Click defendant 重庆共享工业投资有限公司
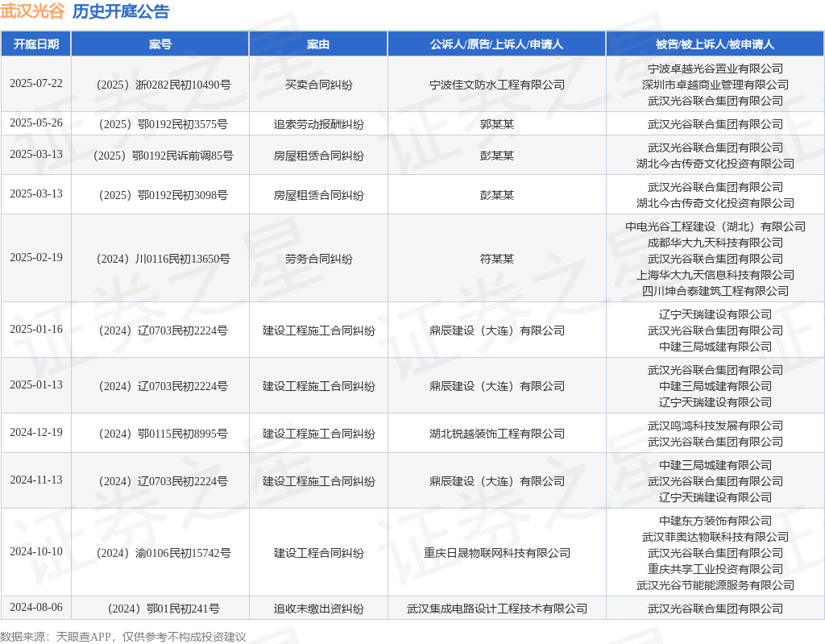Image resolution: width=825 pixels, height=644 pixels. click(x=715, y=569)
